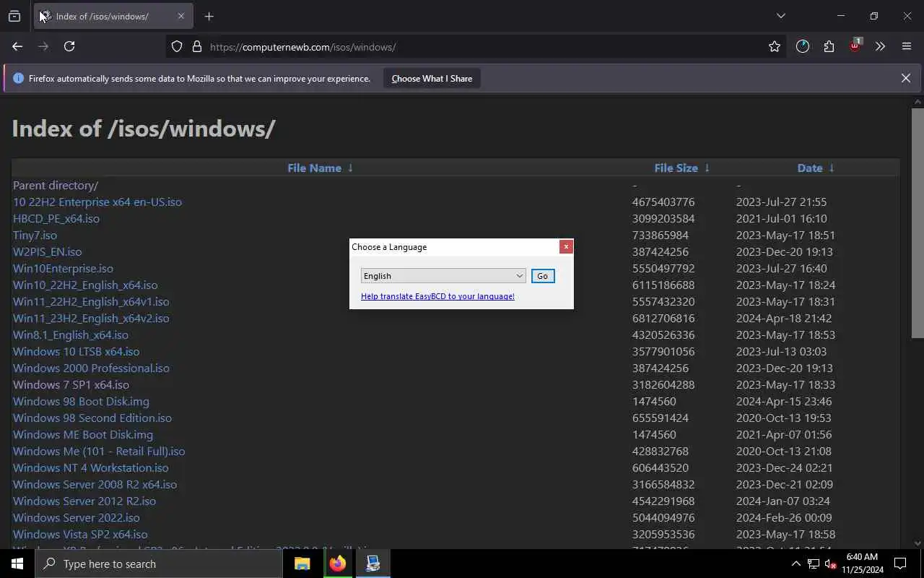Open Windows Start menu

17,564
